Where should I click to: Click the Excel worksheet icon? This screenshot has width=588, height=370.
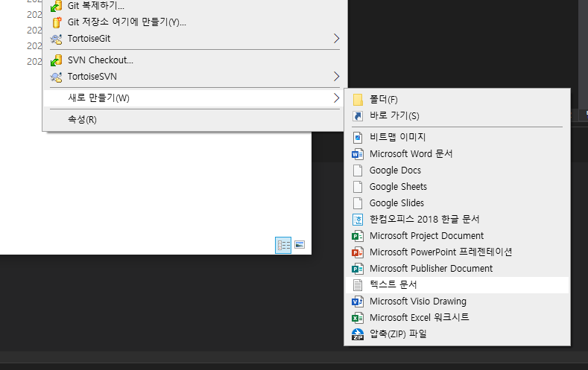[x=358, y=318]
